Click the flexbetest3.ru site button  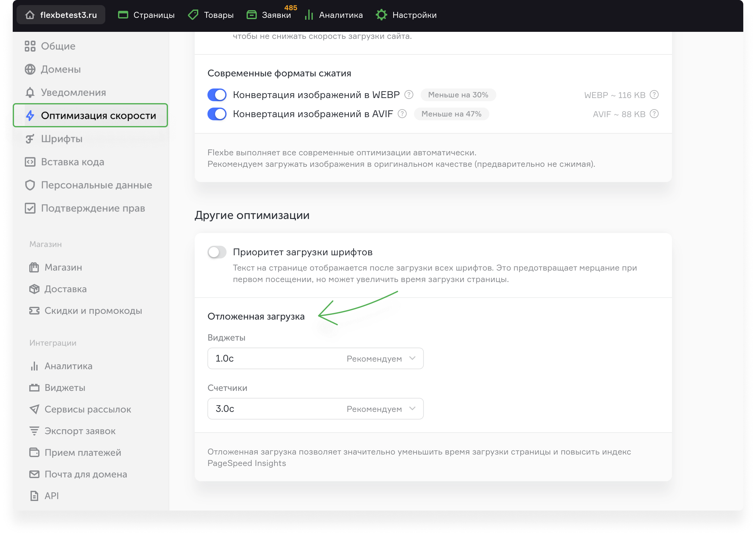point(61,15)
